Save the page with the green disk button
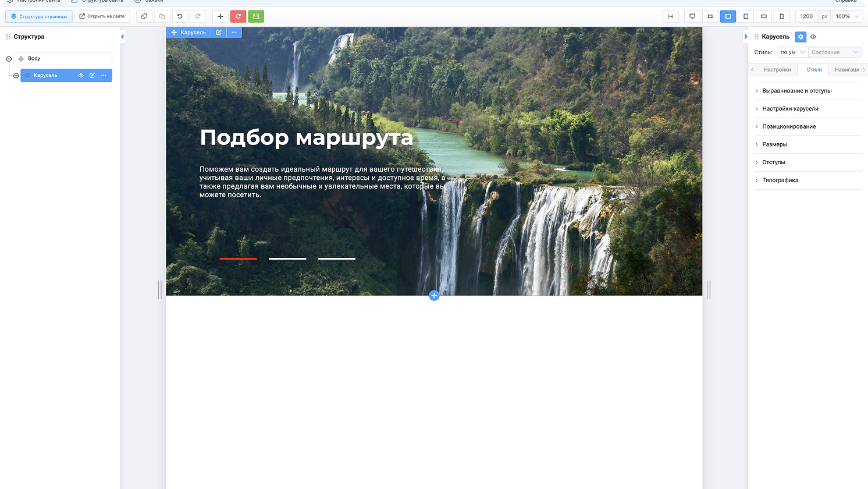 coord(256,16)
